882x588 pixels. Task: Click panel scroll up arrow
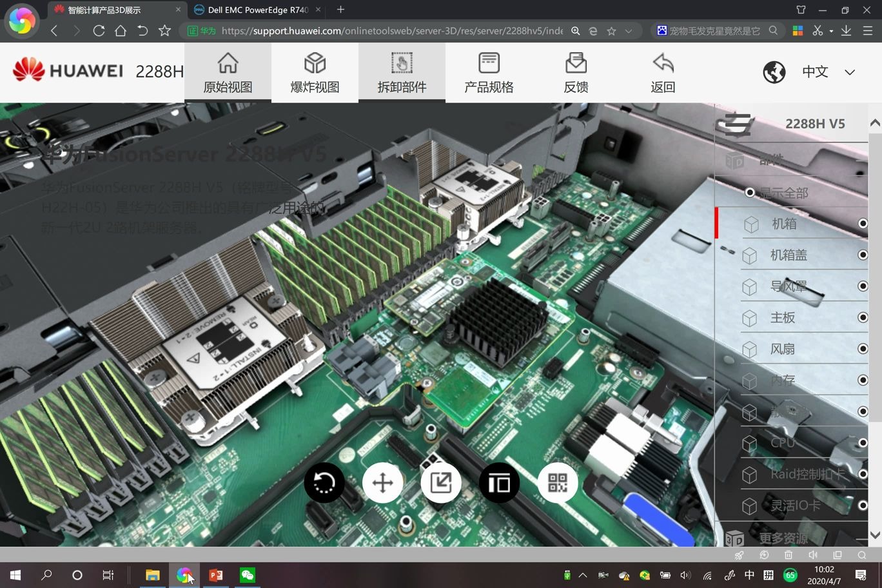pos(875,122)
